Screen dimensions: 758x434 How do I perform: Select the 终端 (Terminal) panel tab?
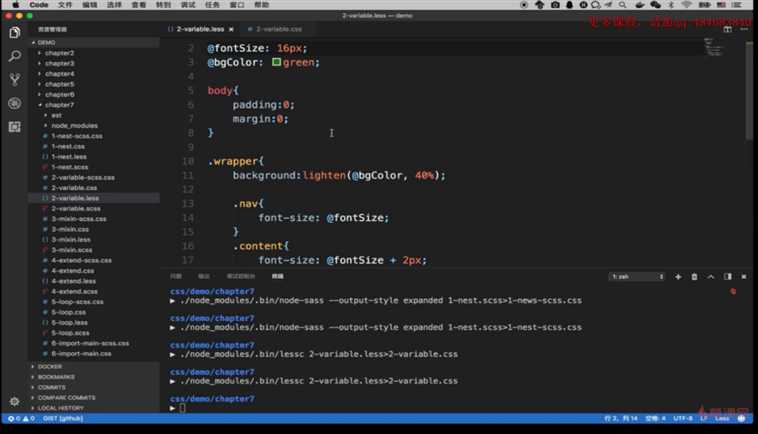(x=277, y=276)
